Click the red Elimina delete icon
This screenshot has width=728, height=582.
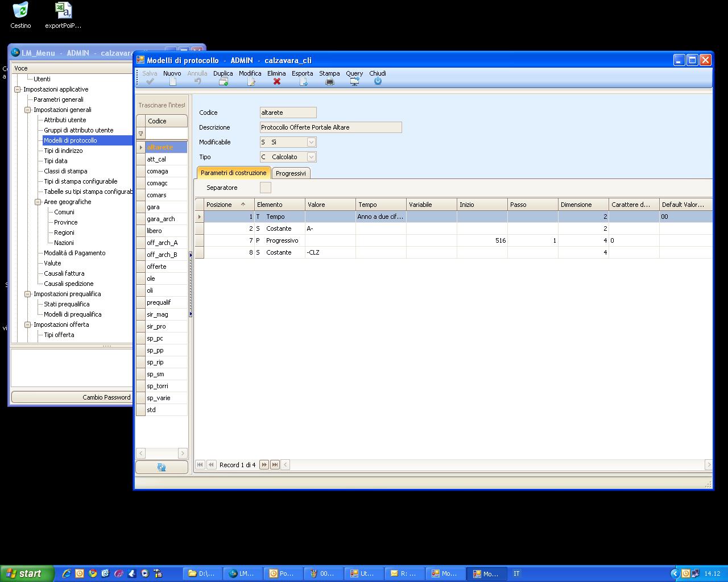point(276,81)
